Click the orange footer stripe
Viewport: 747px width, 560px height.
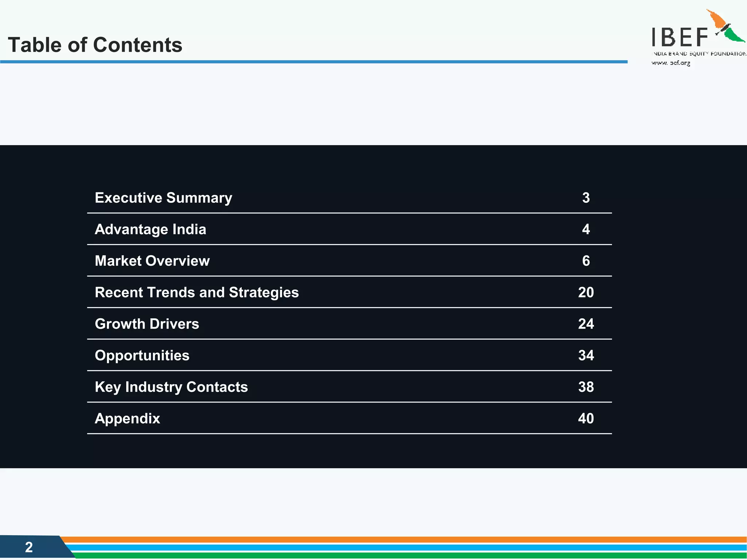point(401,540)
